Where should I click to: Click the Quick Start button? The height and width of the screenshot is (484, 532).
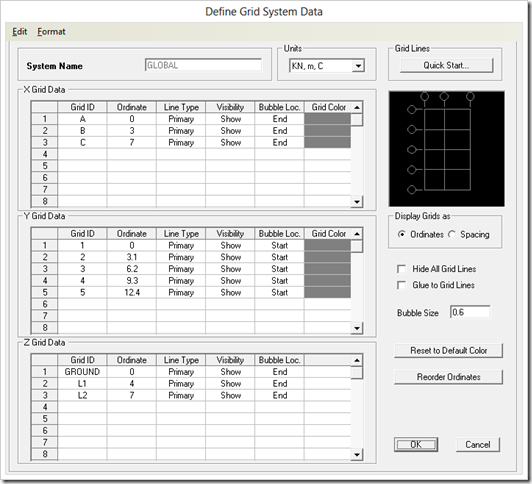[446, 65]
